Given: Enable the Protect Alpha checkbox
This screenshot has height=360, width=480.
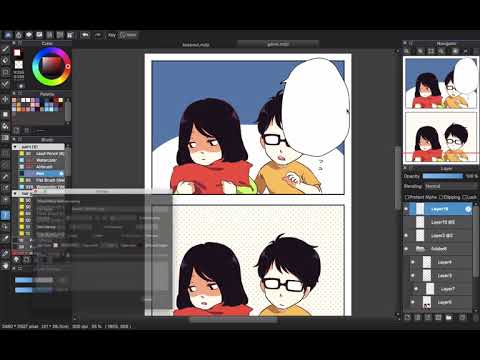Looking at the screenshot, I should coord(406,197).
